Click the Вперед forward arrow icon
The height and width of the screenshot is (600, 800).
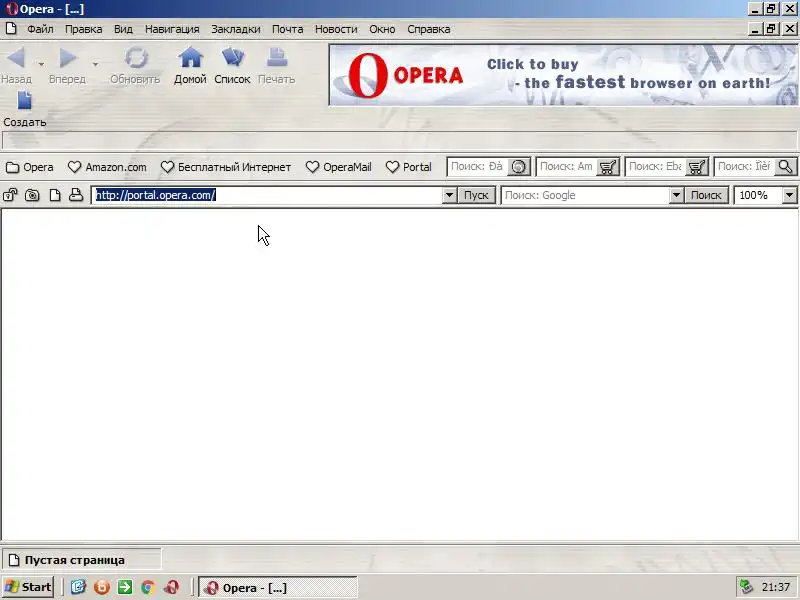(x=67, y=58)
